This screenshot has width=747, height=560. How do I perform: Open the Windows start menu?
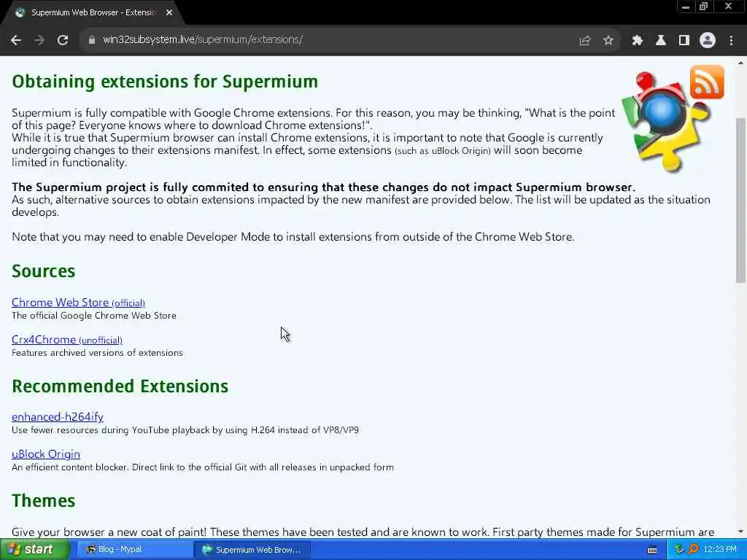pos(34,550)
